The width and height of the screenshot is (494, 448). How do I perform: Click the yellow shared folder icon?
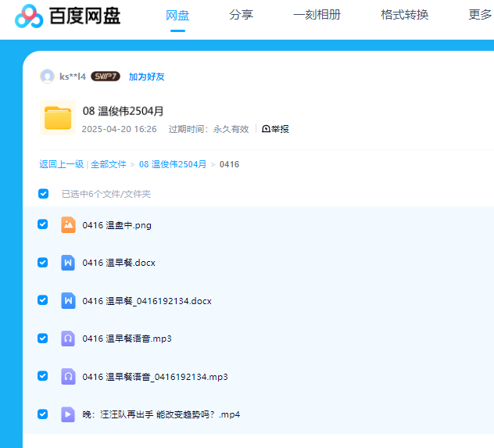tap(57, 118)
